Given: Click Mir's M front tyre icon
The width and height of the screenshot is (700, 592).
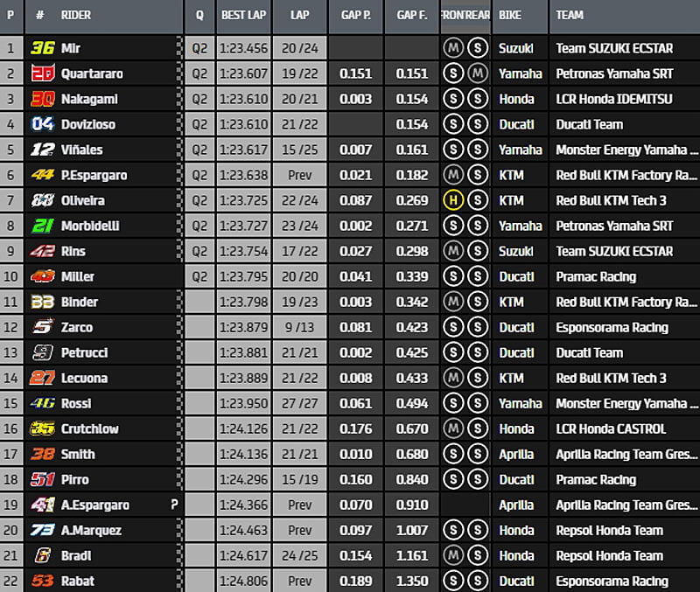Looking at the screenshot, I should 452,48.
